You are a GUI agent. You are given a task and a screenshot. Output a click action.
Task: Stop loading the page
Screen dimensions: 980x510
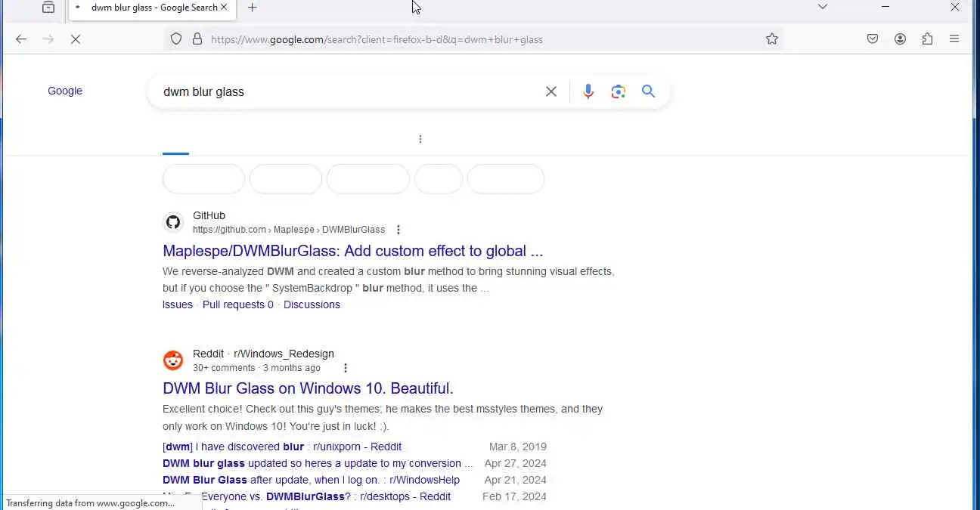click(x=76, y=39)
